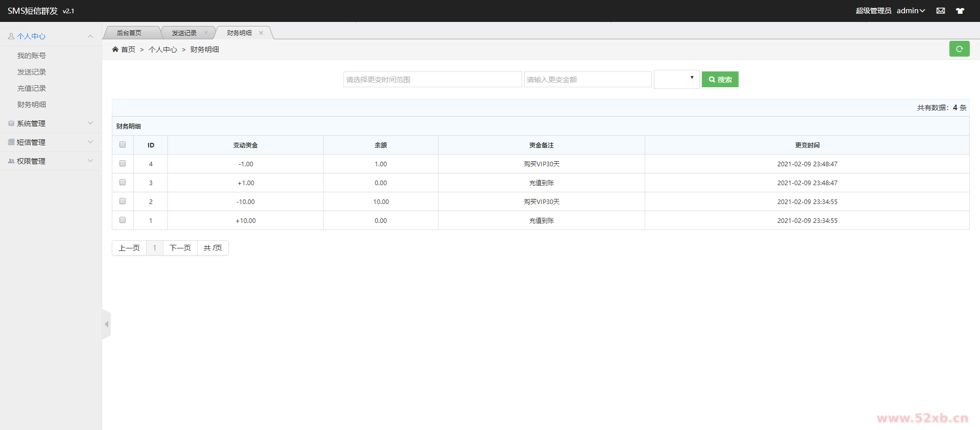Expand the 短信管理 sidebar menu
The width and height of the screenshot is (980, 430).
[51, 142]
